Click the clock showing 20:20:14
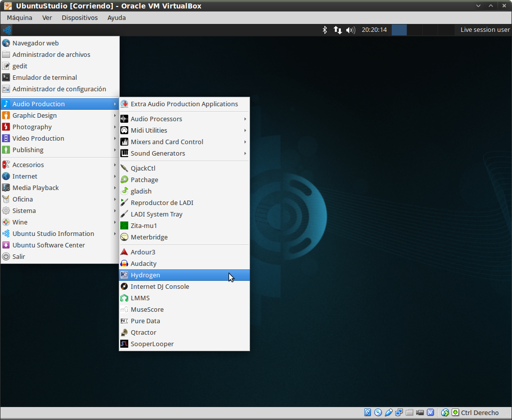 [x=374, y=30]
